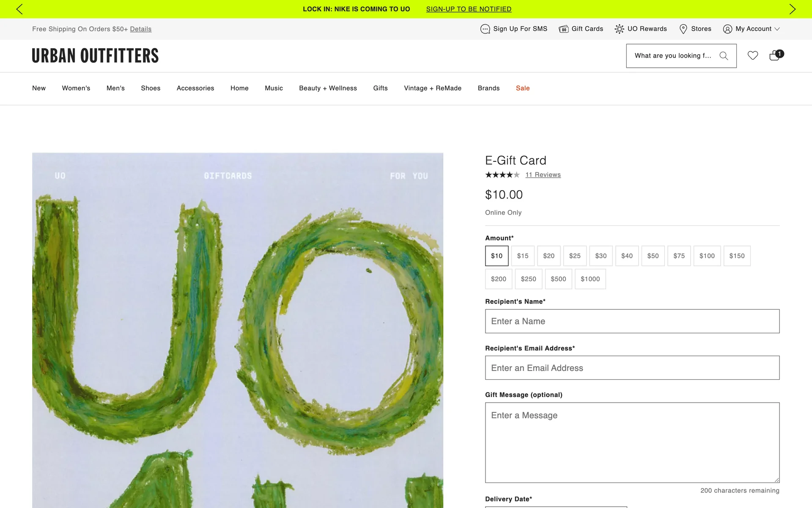Expand the My Account dropdown

[753, 29]
